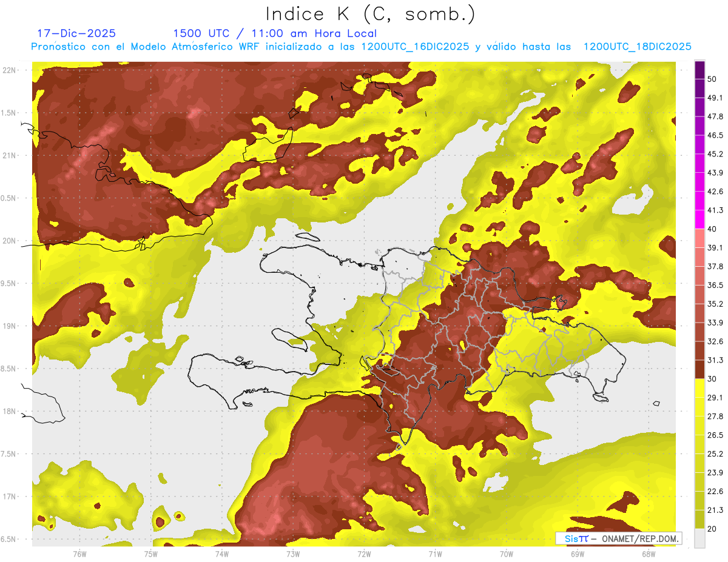Select the "71W" longitude label
Image resolution: width=728 pixels, height=562 pixels.
click(435, 554)
